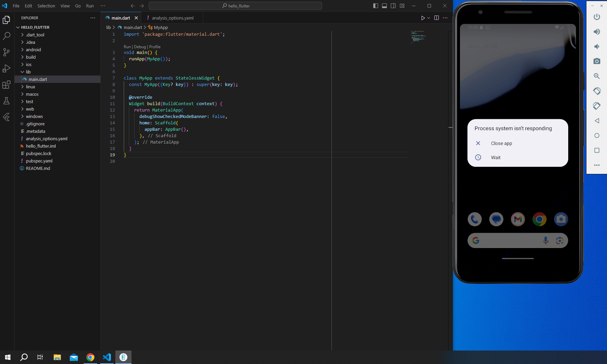
Task: Open the Flutter sidebar icon below Testing
Action: tap(6, 117)
